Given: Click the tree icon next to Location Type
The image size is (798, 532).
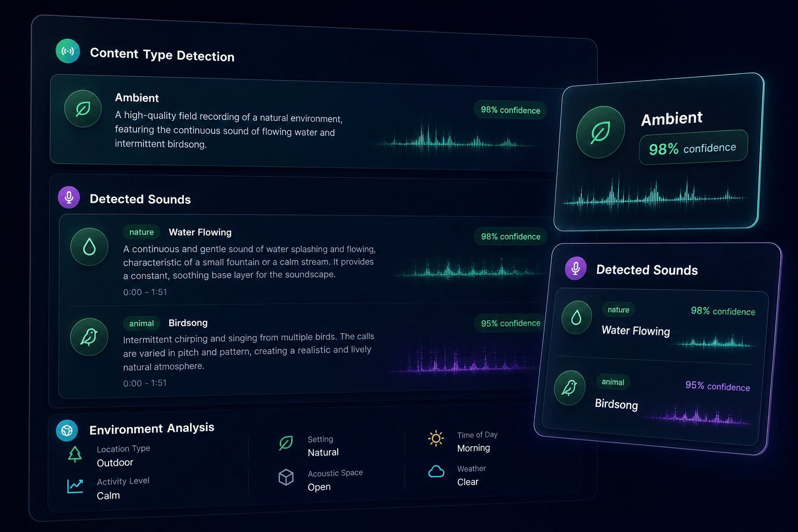Looking at the screenshot, I should (75, 454).
